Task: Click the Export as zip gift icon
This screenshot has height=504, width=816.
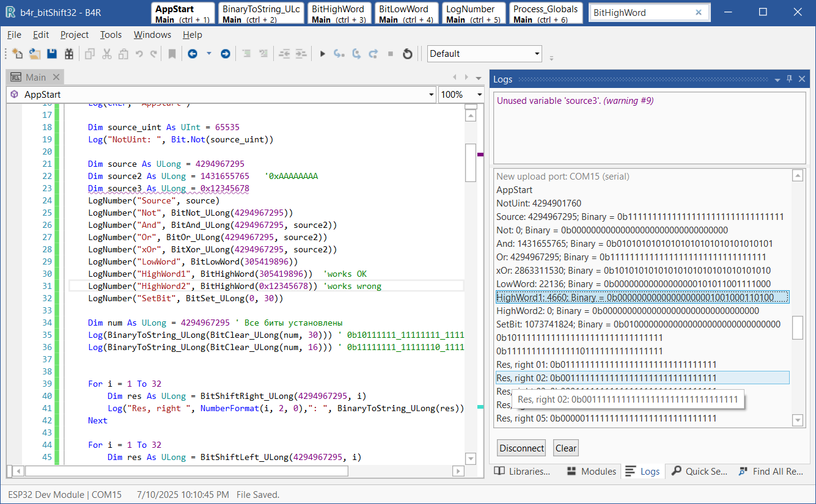Action: coord(69,54)
